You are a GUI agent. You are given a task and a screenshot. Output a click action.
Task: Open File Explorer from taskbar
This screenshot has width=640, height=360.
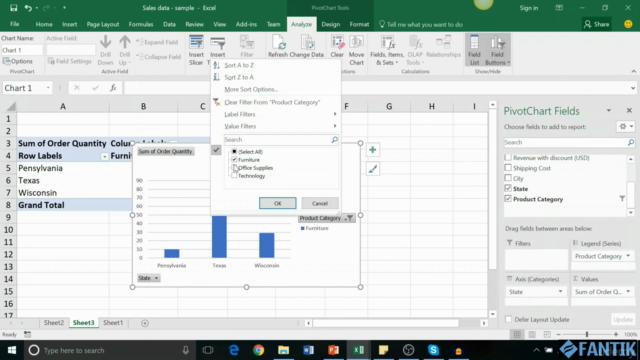click(283, 350)
